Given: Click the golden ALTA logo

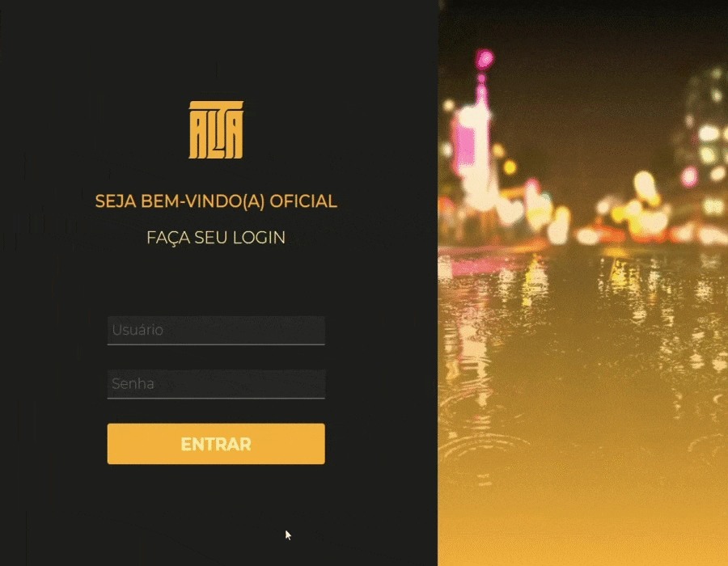Looking at the screenshot, I should [x=216, y=130].
